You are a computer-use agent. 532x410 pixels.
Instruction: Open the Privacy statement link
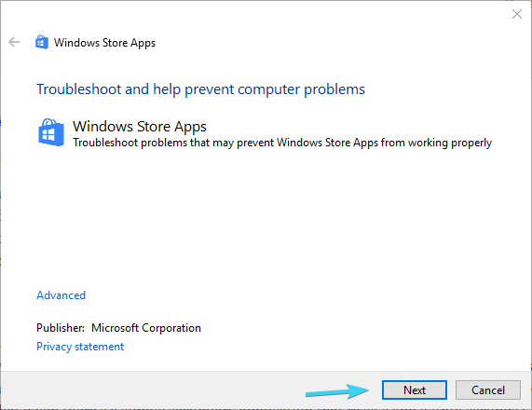pos(80,347)
